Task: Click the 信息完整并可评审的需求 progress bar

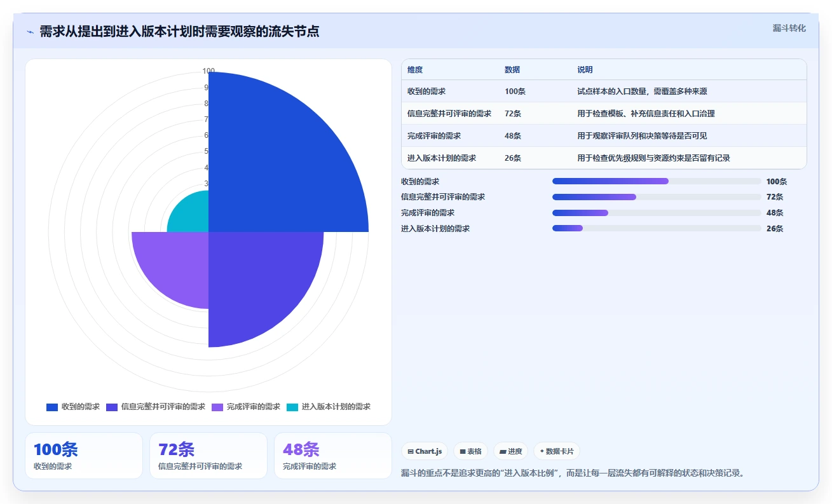Action: 657,197
